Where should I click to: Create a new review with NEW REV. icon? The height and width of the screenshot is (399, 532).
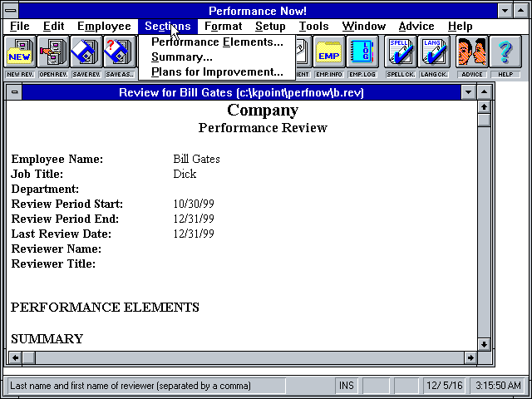(20, 52)
